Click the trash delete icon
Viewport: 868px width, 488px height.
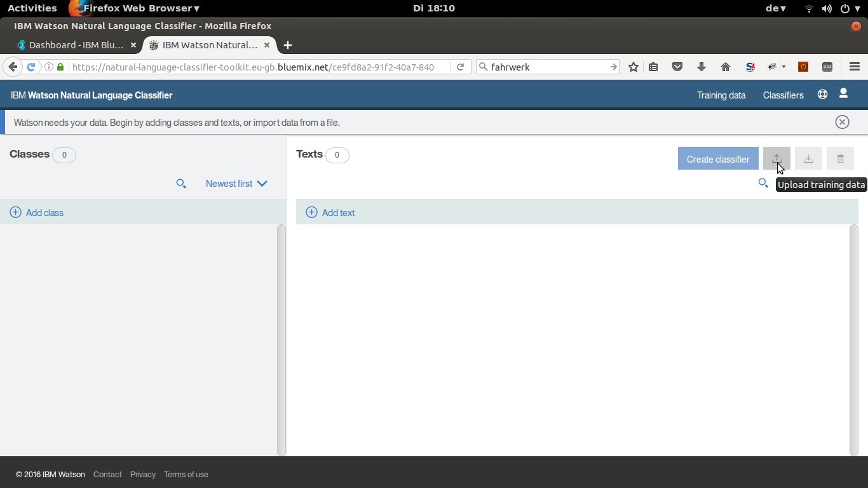(x=840, y=159)
